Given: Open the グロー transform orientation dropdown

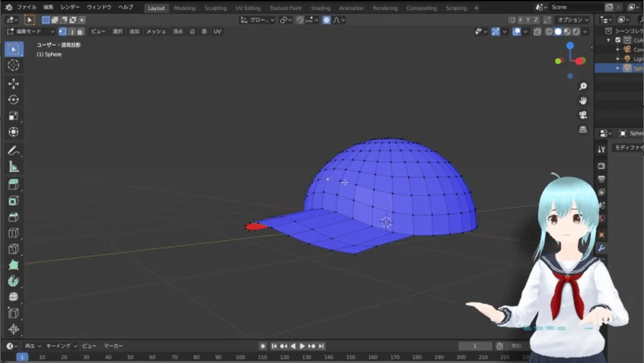Looking at the screenshot, I should [257, 20].
